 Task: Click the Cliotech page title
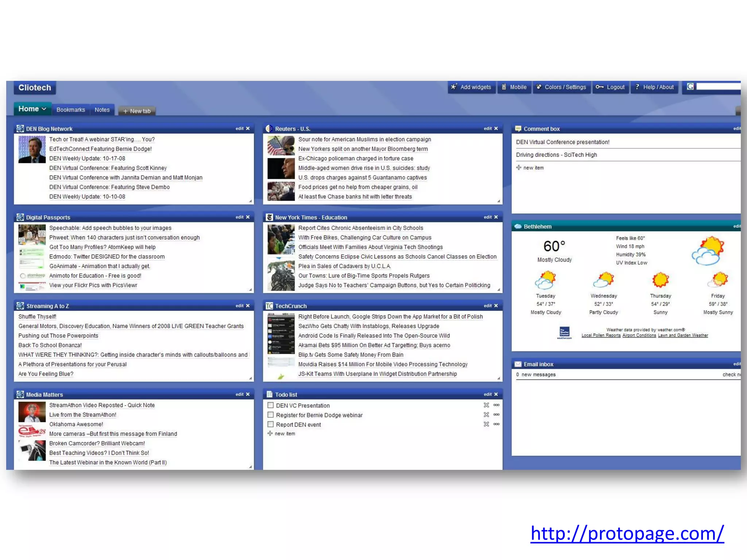[35, 87]
